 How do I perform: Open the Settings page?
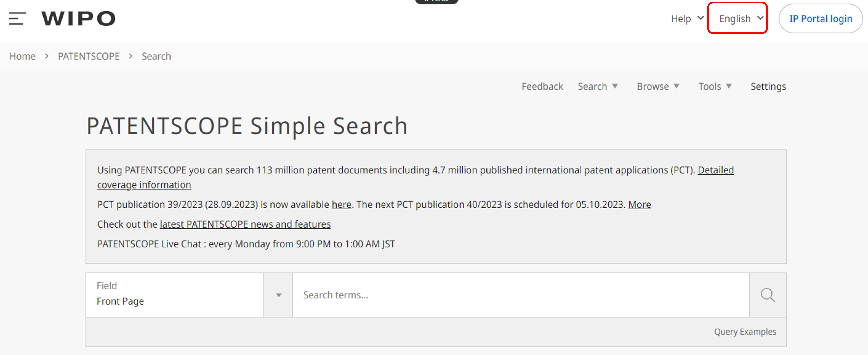(768, 87)
